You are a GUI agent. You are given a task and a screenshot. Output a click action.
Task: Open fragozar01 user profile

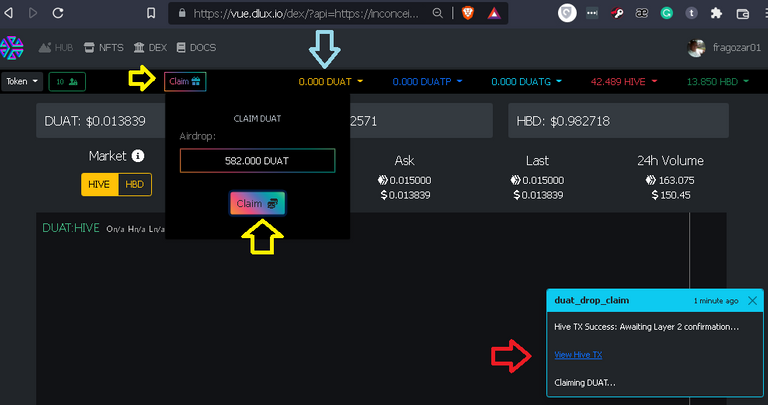coord(736,48)
